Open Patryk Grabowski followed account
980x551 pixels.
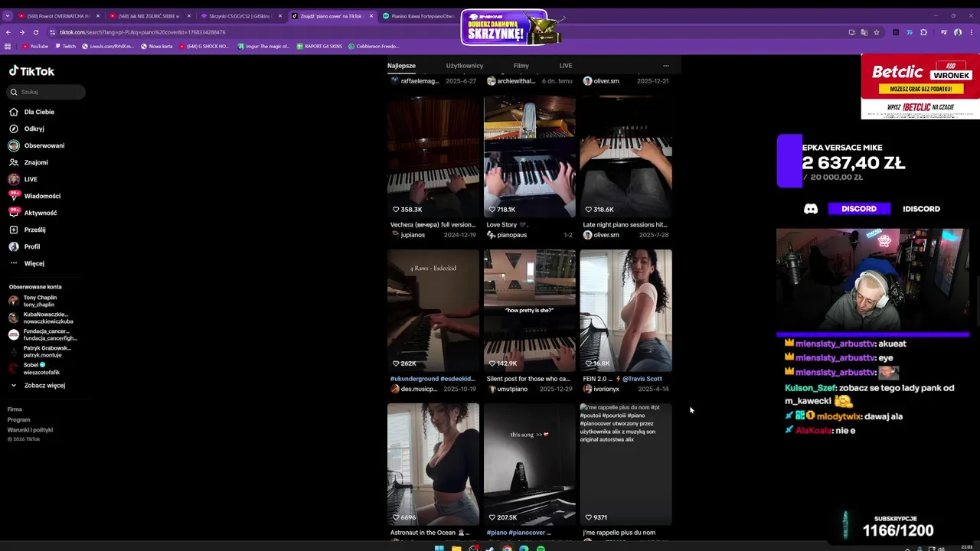(x=40, y=351)
